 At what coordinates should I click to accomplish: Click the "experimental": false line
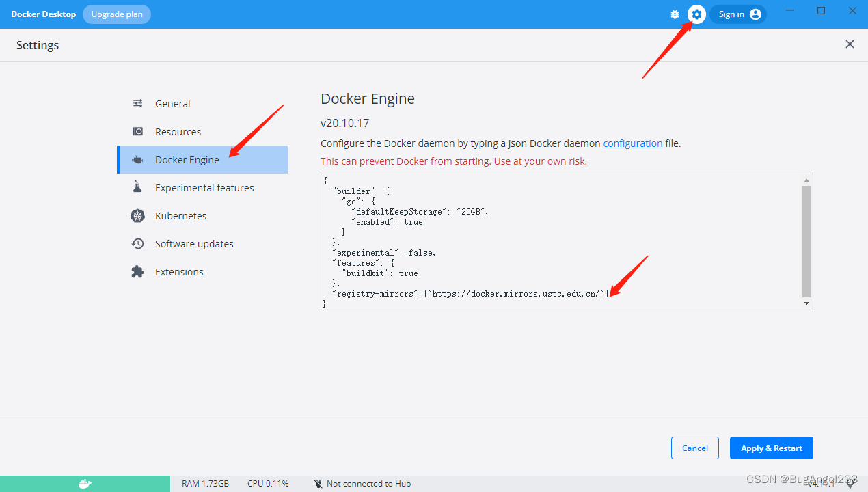(383, 253)
